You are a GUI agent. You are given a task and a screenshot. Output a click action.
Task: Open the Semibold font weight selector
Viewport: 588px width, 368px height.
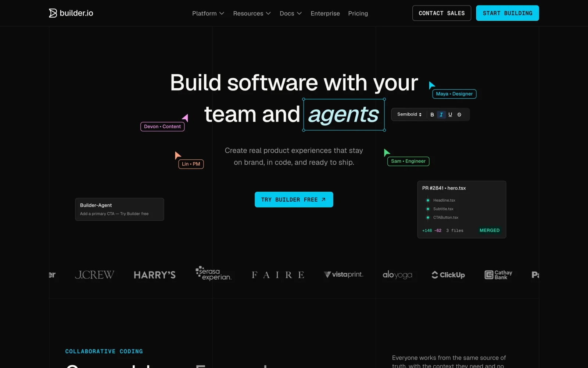[409, 114]
